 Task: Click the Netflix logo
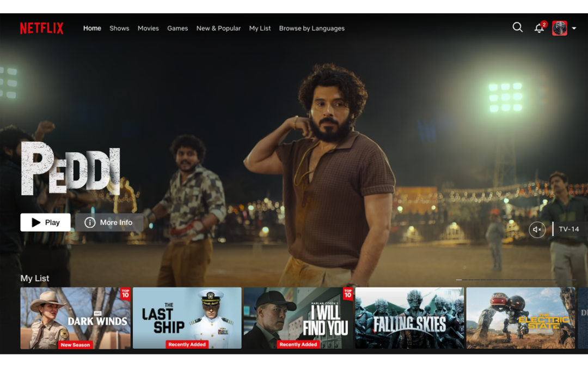pos(41,28)
